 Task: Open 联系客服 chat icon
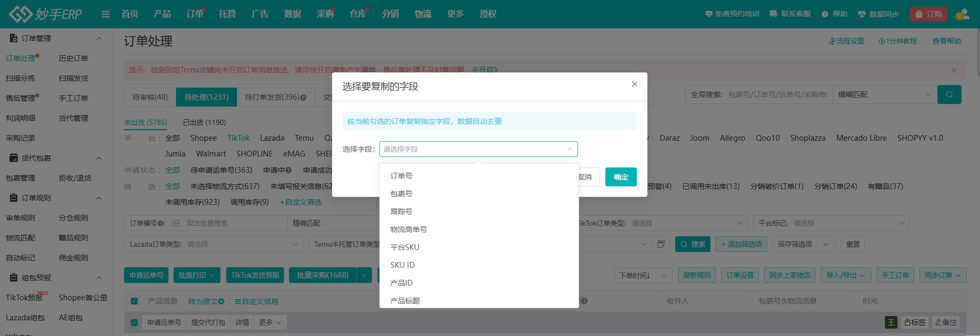click(x=773, y=14)
